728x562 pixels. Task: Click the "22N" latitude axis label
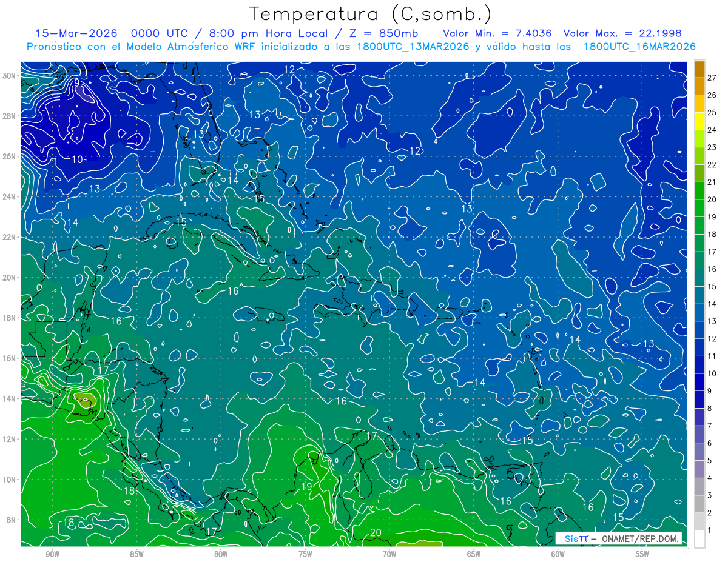(9, 237)
